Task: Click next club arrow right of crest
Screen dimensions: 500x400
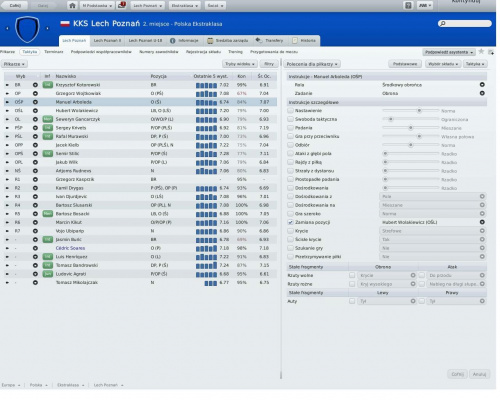Action: coord(47,28)
